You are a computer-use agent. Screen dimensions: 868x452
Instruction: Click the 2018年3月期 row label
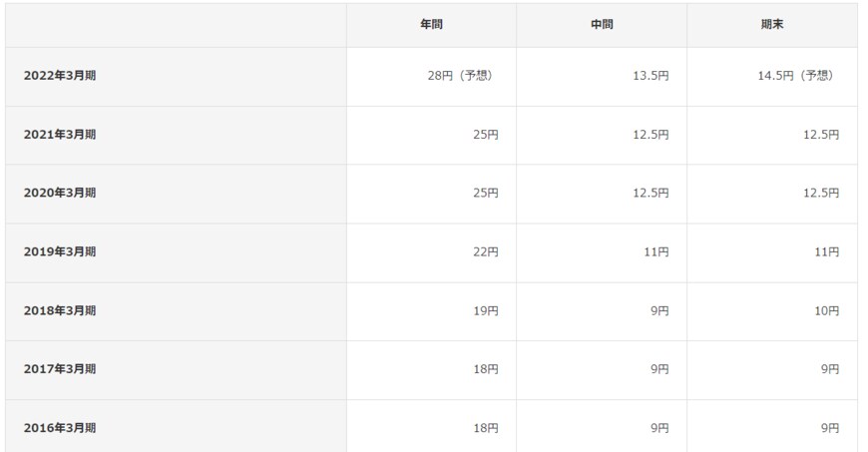[60, 311]
